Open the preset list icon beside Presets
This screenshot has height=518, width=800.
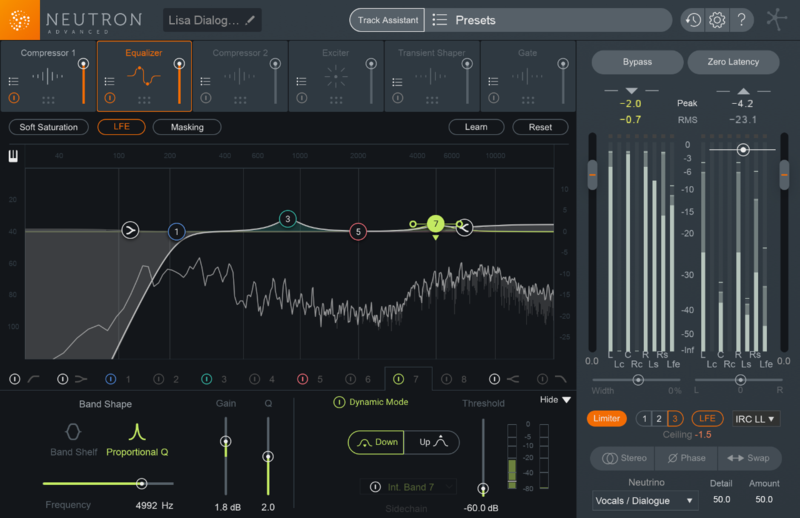[439, 20]
